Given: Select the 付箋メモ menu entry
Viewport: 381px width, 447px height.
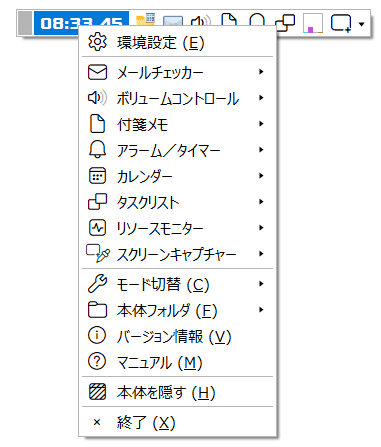Looking at the screenshot, I should (177, 124).
